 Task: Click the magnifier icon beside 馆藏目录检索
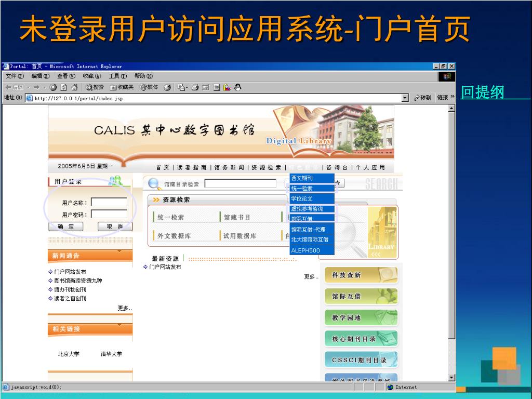click(154, 183)
